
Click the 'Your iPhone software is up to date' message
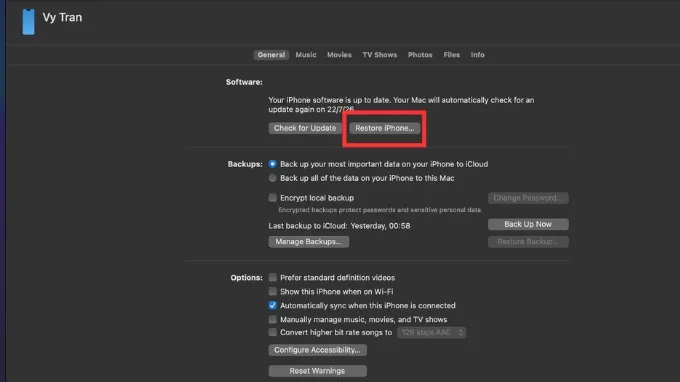pyautogui.click(x=401, y=104)
